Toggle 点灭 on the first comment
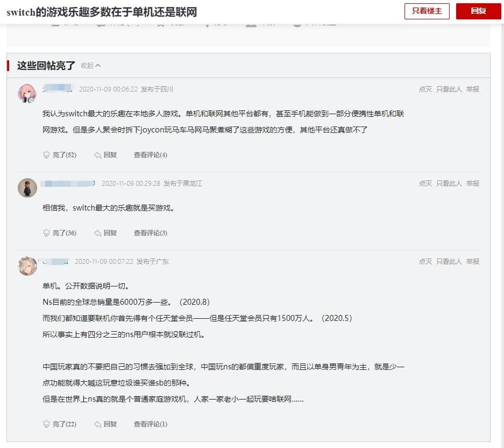Viewport: 504px width, 448px height. (x=425, y=89)
